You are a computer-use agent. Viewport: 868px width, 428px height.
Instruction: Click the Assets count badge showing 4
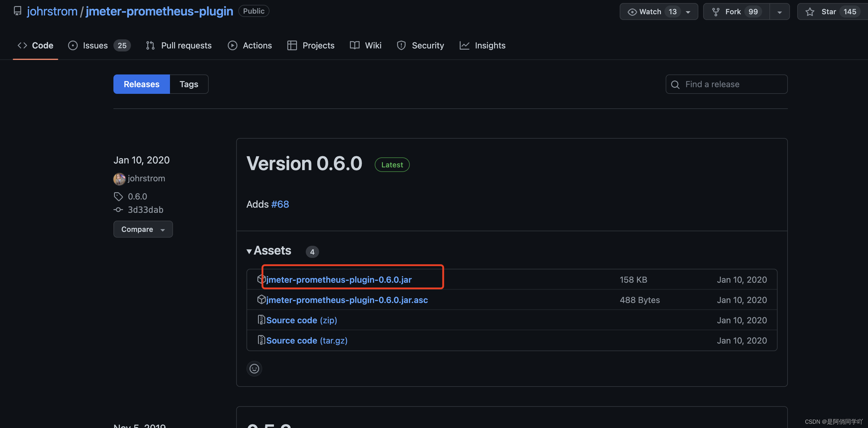[312, 252]
